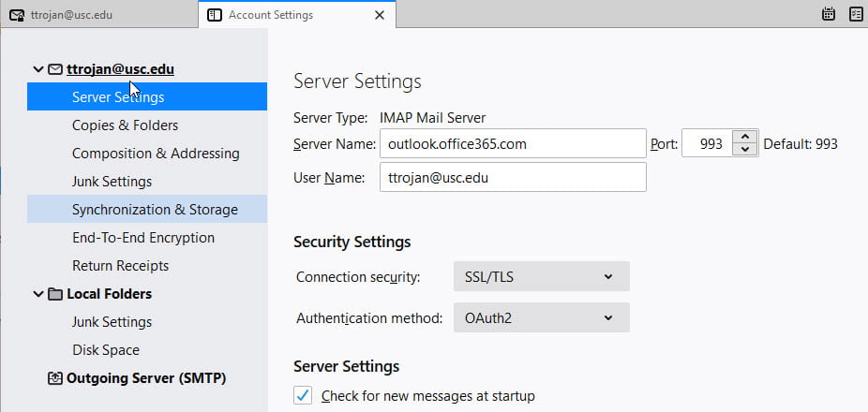Open the Calendar tab icon
Screen dimensions: 868x412
829,14
